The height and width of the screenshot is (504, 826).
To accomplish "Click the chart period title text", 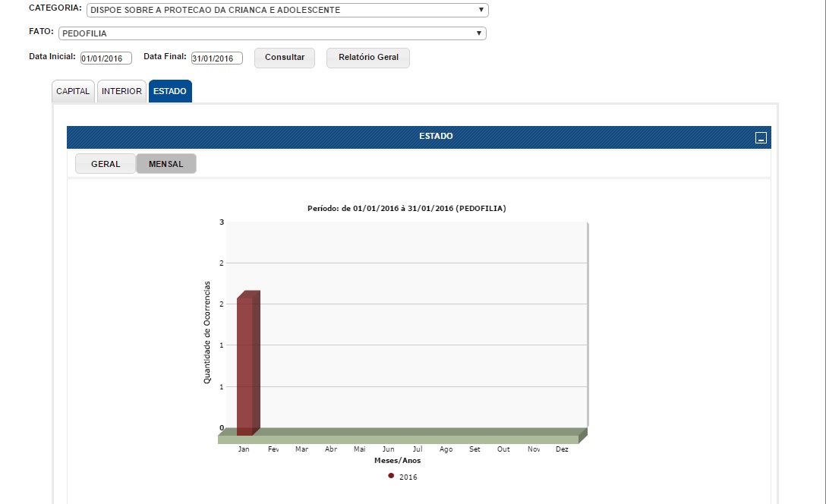I will point(406,208).
